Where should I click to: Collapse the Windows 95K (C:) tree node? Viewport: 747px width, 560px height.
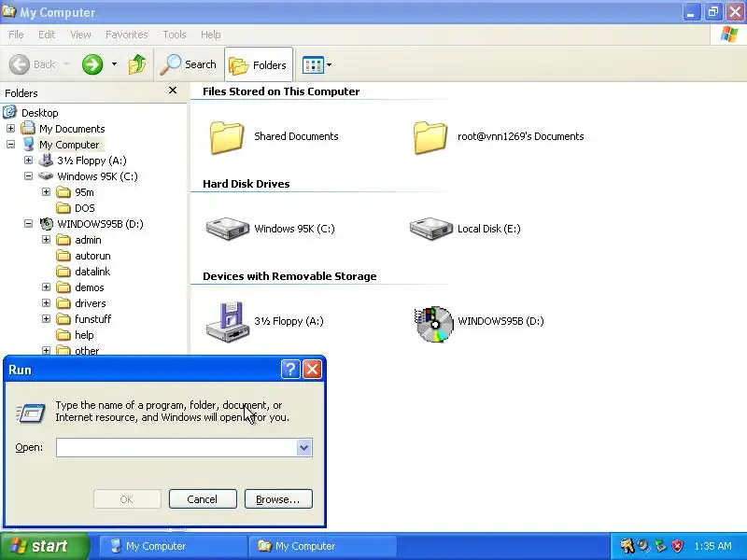point(29,176)
